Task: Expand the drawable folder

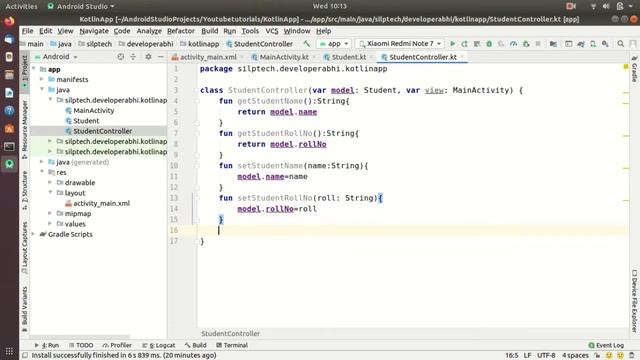Action: (x=50, y=182)
